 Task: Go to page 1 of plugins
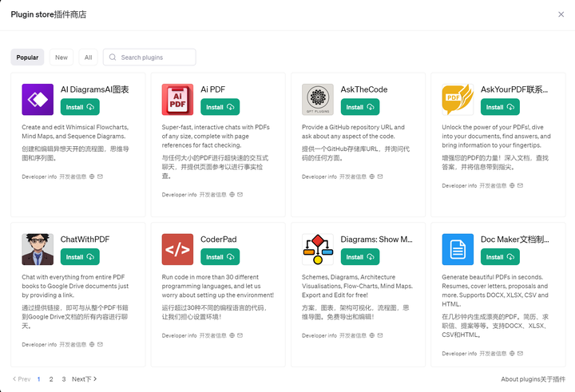pyautogui.click(x=38, y=379)
